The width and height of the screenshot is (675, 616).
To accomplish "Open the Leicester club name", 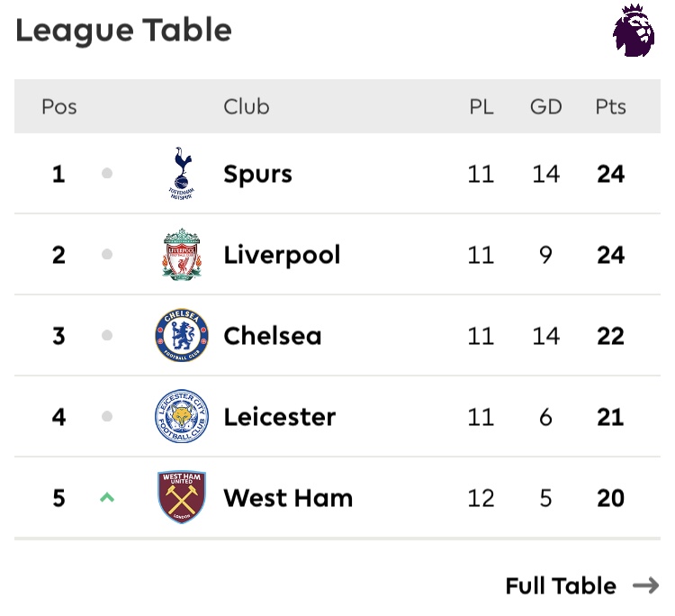I will point(279,417).
